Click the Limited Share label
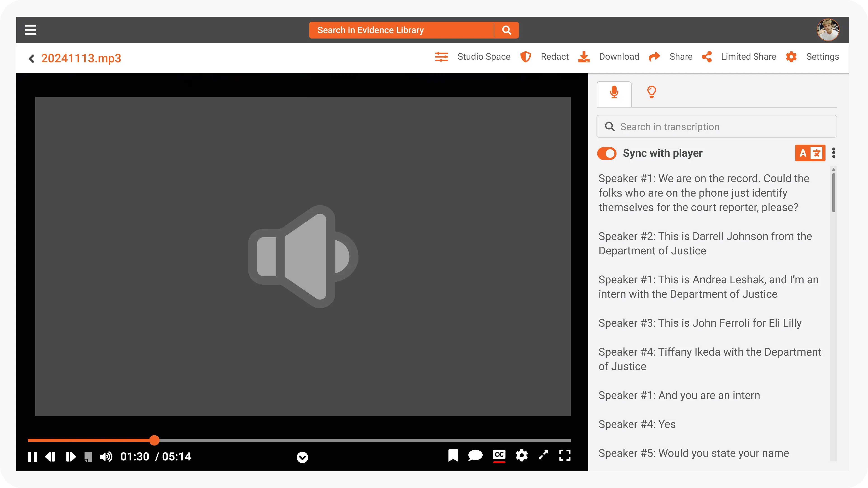This screenshot has height=488, width=868. click(x=748, y=56)
